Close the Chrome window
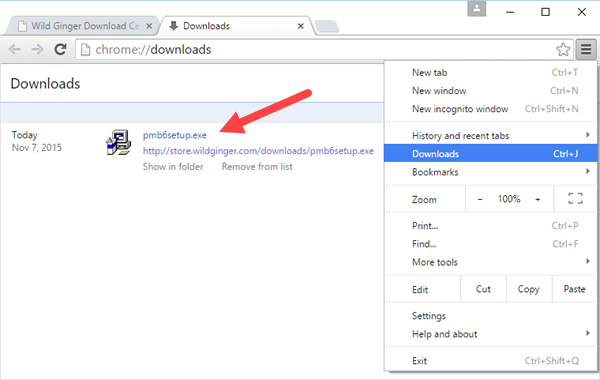Image resolution: width=600 pixels, height=380 pixels. click(582, 12)
